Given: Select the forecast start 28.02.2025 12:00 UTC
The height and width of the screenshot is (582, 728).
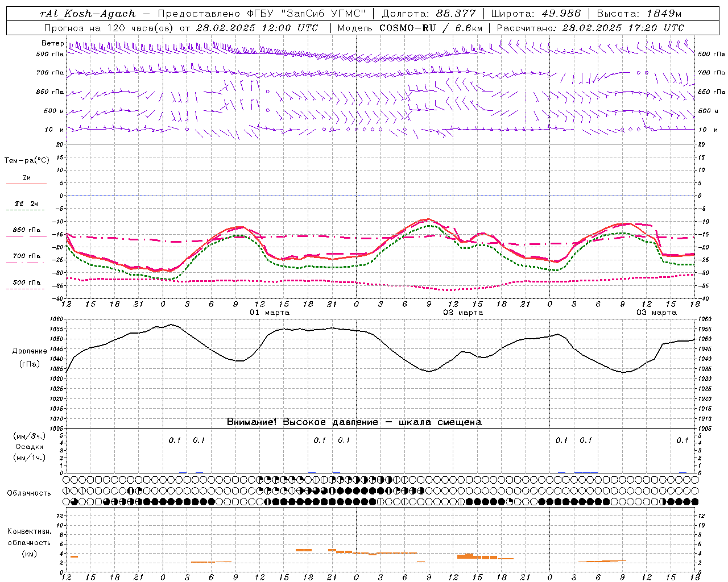Looking at the screenshot, I should click(x=257, y=28).
